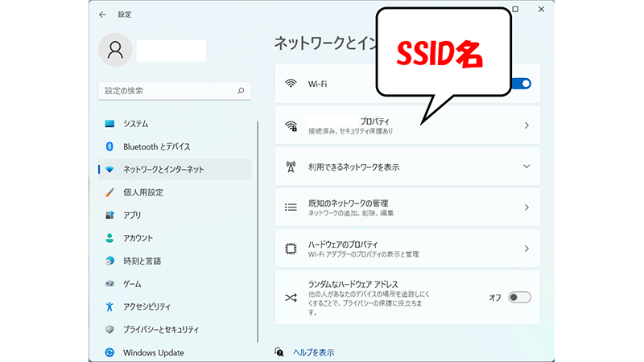Turn off the Wi-Fi toggle switch
Image resolution: width=644 pixels, height=362 pixels.
click(x=520, y=83)
